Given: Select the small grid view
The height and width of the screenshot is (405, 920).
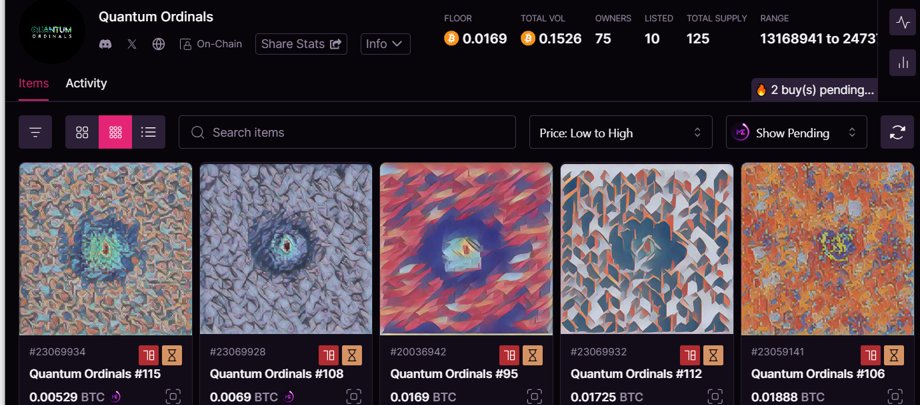Looking at the screenshot, I should pos(116,132).
